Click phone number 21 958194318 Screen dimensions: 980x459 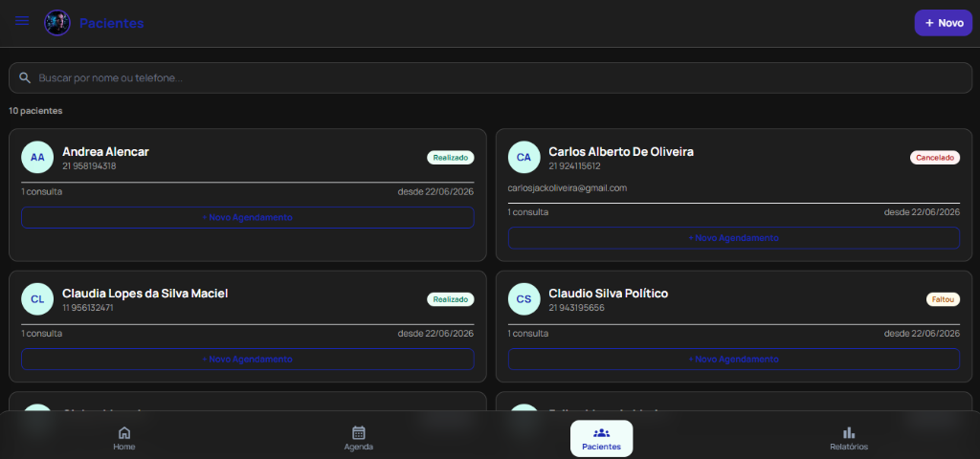coord(89,166)
